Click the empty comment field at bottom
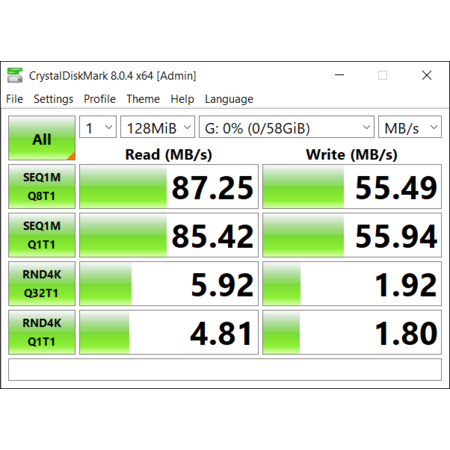 tap(225, 369)
